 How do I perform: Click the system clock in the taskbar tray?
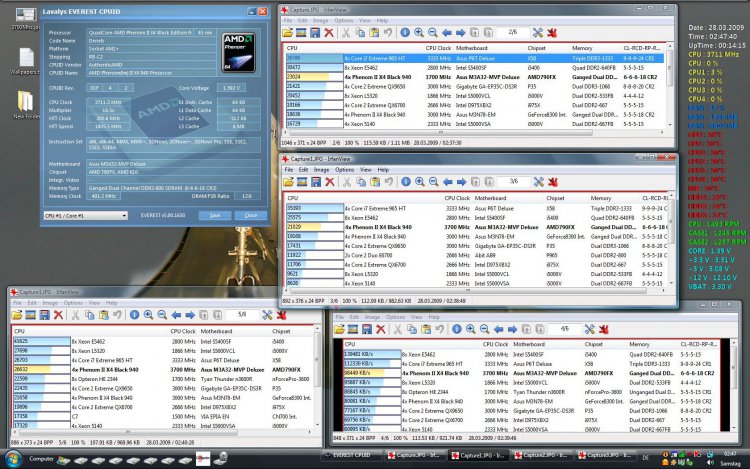click(730, 453)
